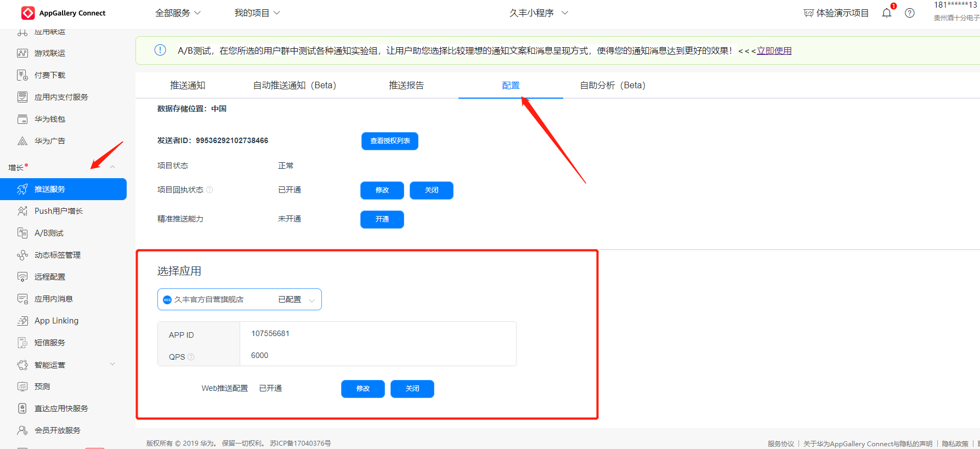Open 预测 in the sidebar

coord(42,387)
